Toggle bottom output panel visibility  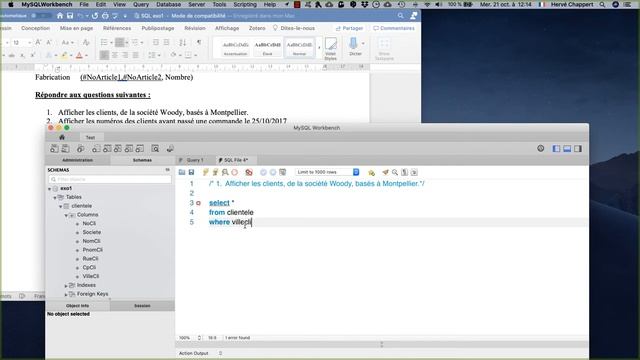coord(567,149)
